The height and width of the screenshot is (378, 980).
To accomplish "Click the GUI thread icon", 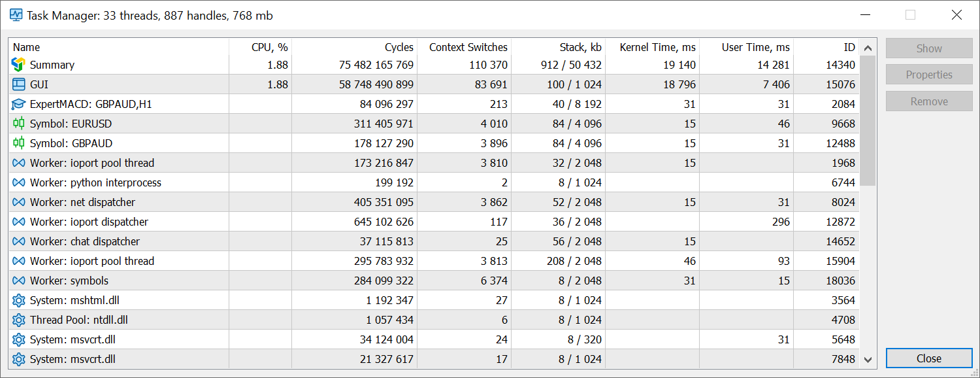I will pyautogui.click(x=18, y=84).
